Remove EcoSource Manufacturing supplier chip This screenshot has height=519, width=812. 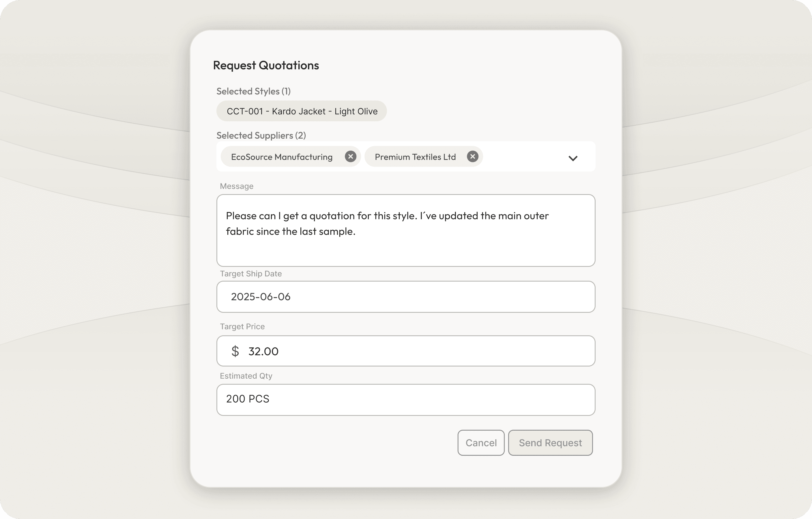pyautogui.click(x=350, y=157)
